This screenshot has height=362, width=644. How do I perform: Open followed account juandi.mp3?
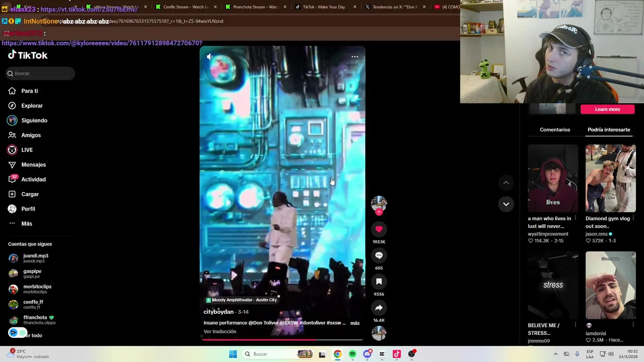(x=35, y=258)
